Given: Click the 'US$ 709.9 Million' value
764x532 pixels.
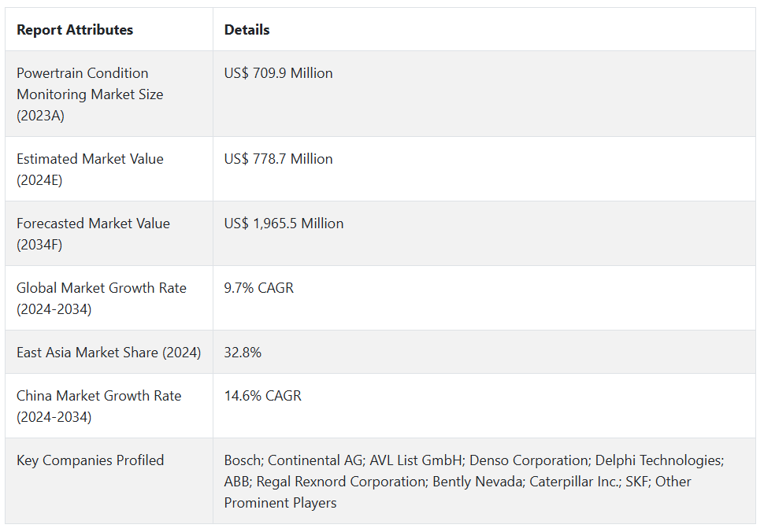Looking at the screenshot, I should (278, 73).
